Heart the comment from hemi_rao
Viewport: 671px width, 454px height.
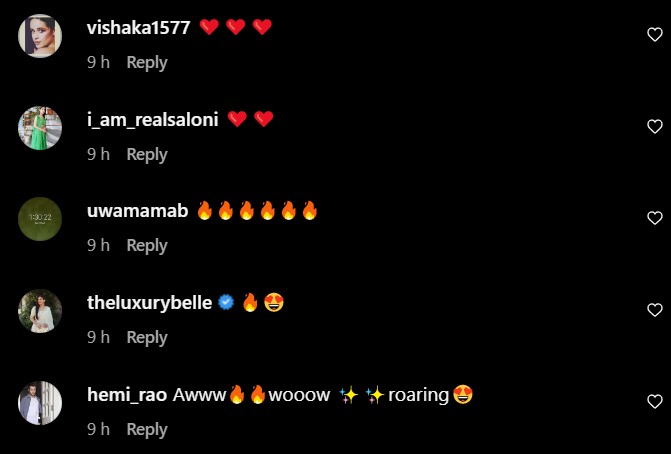click(x=654, y=402)
